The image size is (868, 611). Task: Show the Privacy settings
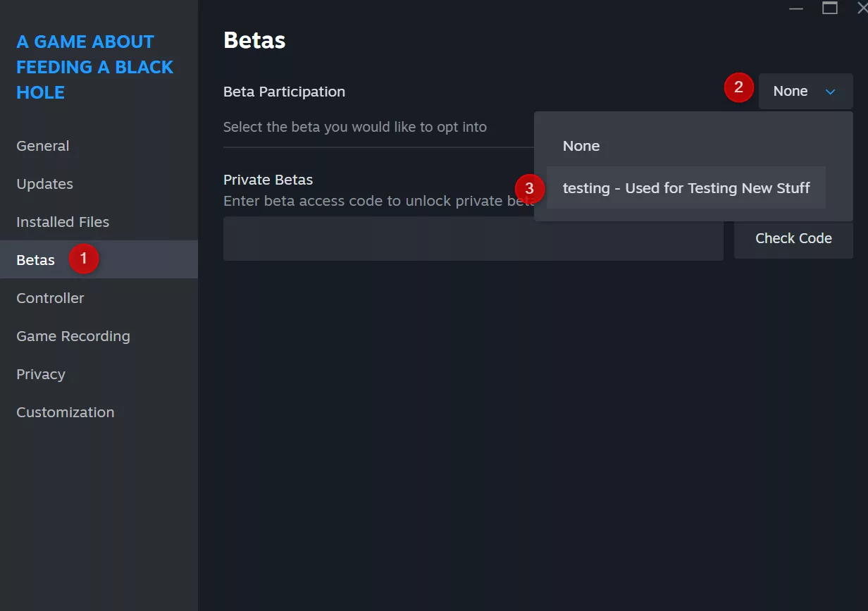[x=41, y=374]
